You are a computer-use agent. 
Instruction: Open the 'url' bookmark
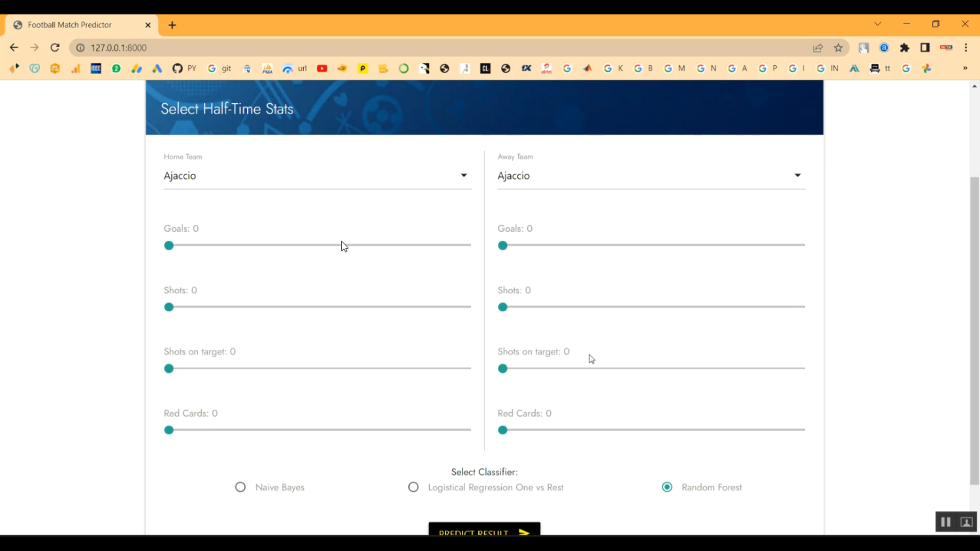click(295, 69)
